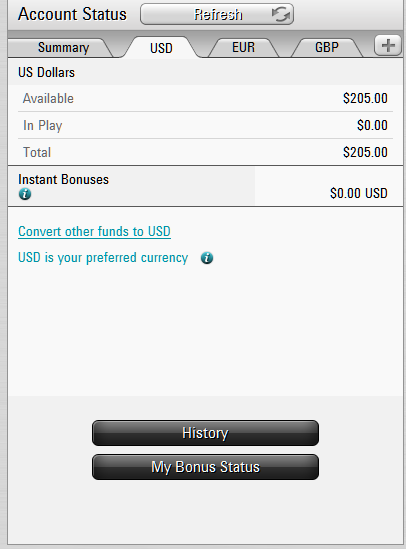
Task: Click the Instant Bonuses $0.00 USD value
Action: click(359, 193)
